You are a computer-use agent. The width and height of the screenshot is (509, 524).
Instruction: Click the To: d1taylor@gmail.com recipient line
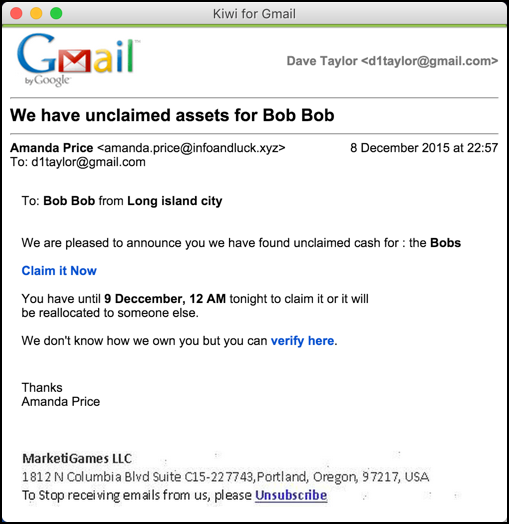tap(78, 162)
